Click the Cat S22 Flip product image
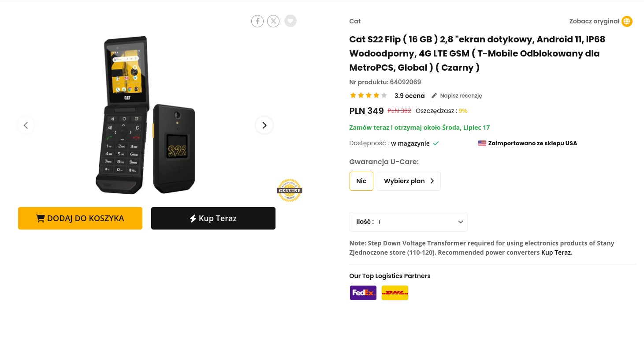Screen dimensions: 644x339 [145, 116]
